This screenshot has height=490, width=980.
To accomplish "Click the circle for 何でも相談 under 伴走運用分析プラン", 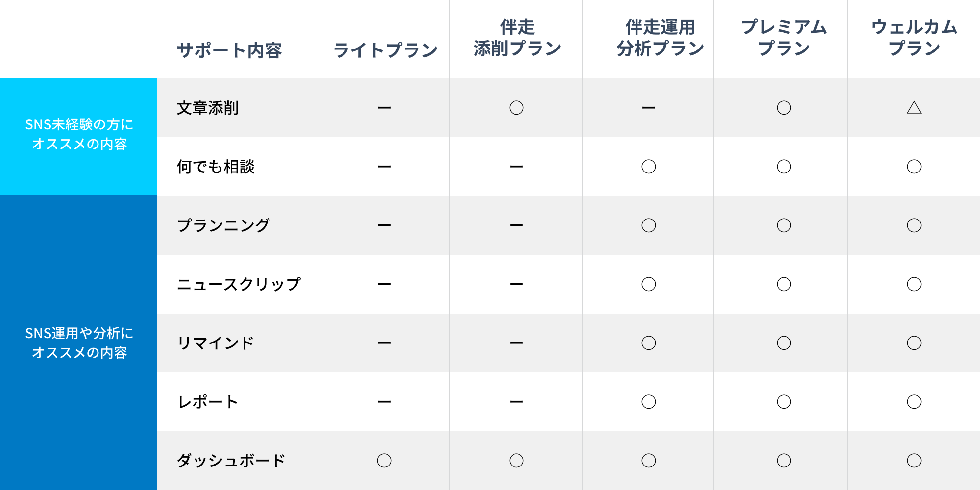I will click(649, 167).
